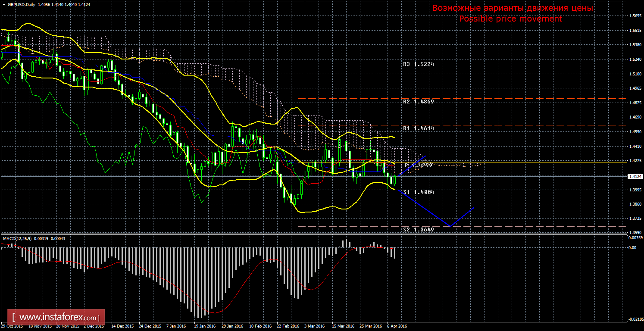Click the Russian title 'Возможные варианты движения цены'
This screenshot has width=644, height=331.
point(513,8)
